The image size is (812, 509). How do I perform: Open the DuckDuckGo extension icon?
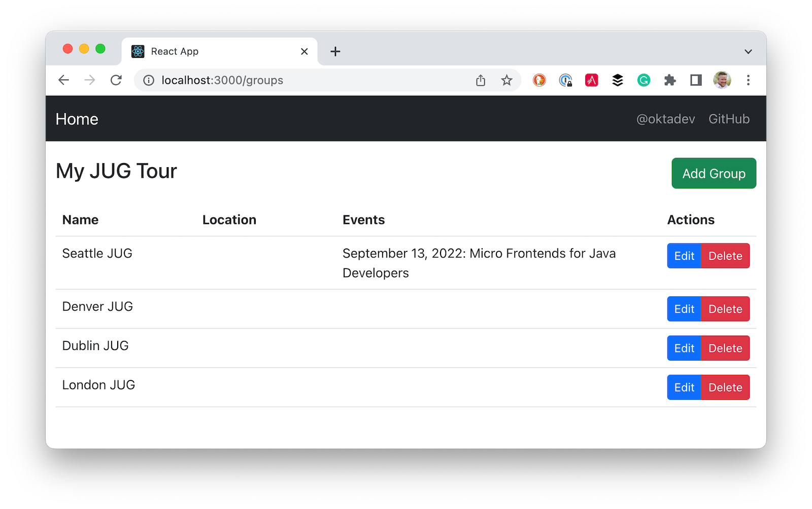tap(539, 80)
